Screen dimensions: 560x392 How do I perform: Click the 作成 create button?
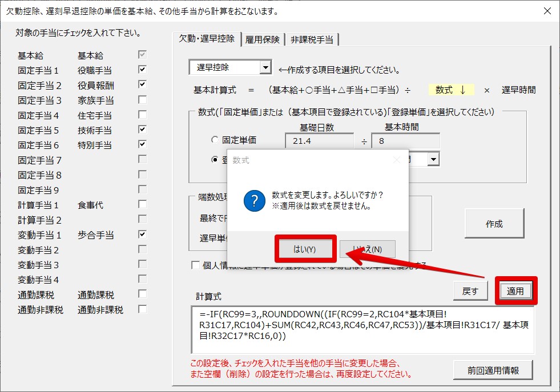pos(494,224)
